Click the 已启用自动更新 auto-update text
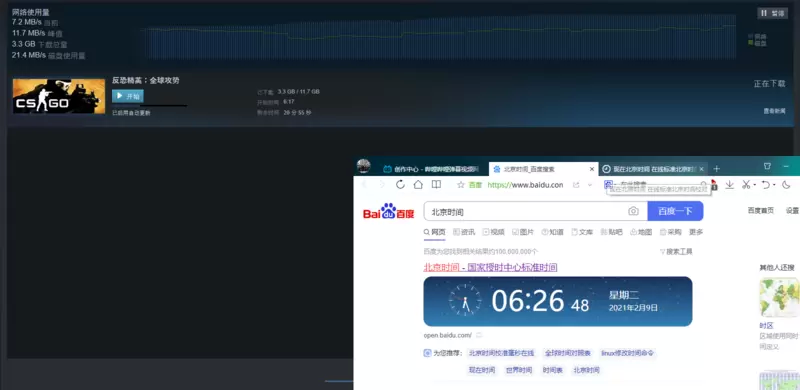Image resolution: width=800 pixels, height=390 pixels. click(131, 113)
